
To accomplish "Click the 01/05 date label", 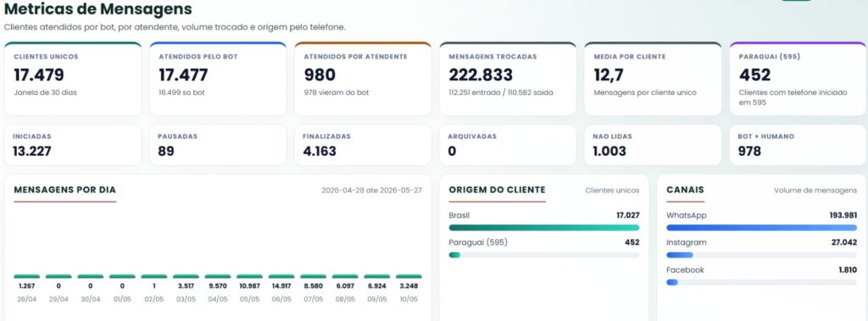I will point(122,299).
